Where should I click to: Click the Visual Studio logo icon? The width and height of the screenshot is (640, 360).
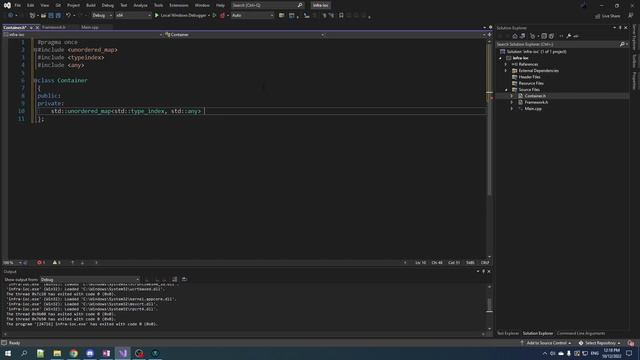7,5
